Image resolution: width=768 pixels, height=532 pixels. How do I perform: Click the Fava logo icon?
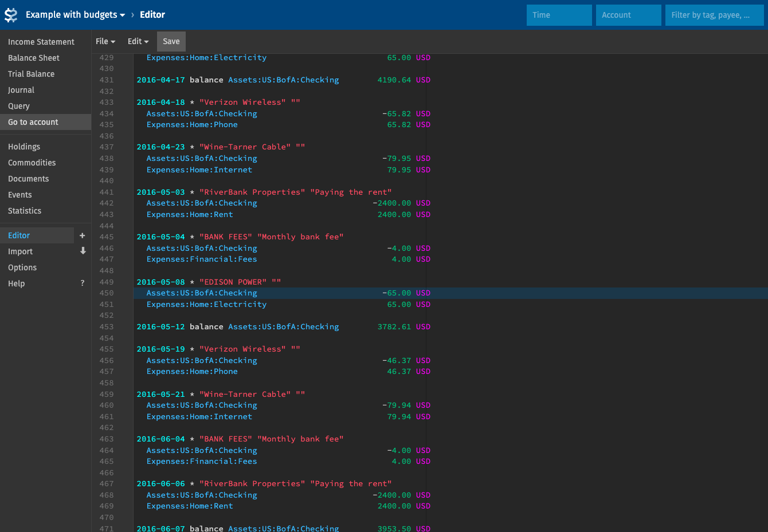11,15
